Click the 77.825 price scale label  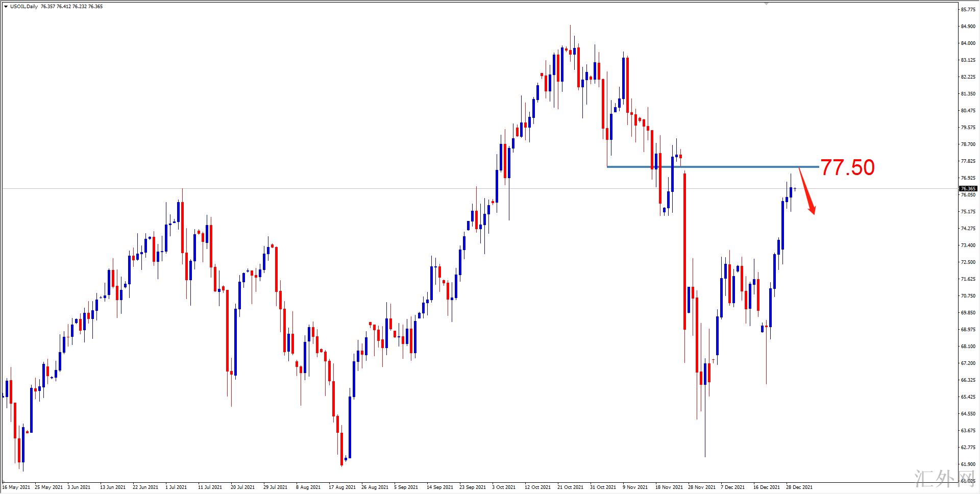click(968, 161)
